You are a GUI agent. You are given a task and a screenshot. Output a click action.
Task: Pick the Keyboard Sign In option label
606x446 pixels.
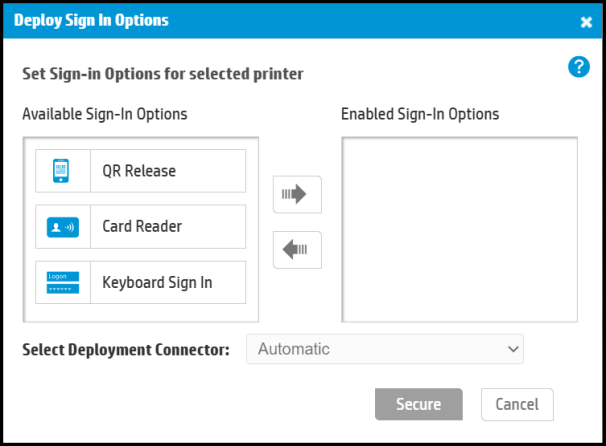click(157, 282)
